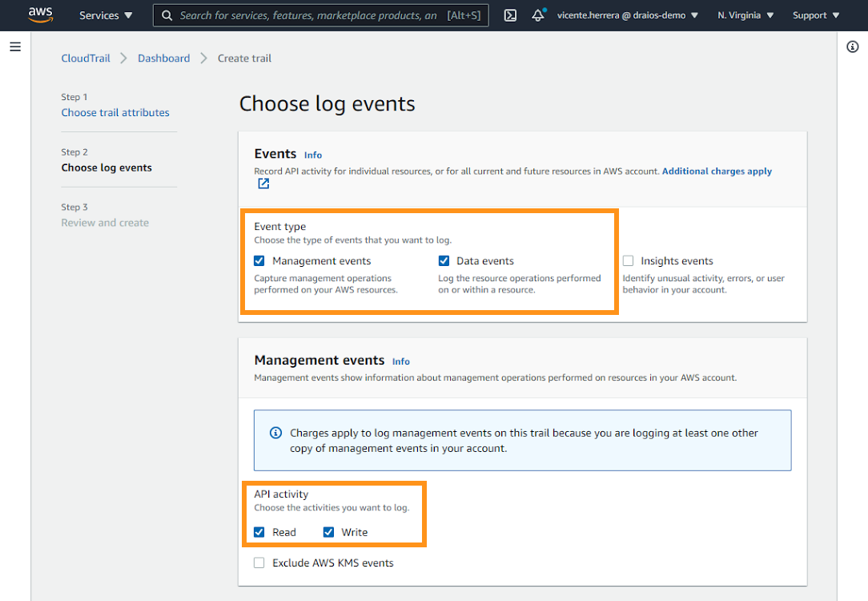Go to the CloudTrail breadcrumb

click(x=86, y=58)
